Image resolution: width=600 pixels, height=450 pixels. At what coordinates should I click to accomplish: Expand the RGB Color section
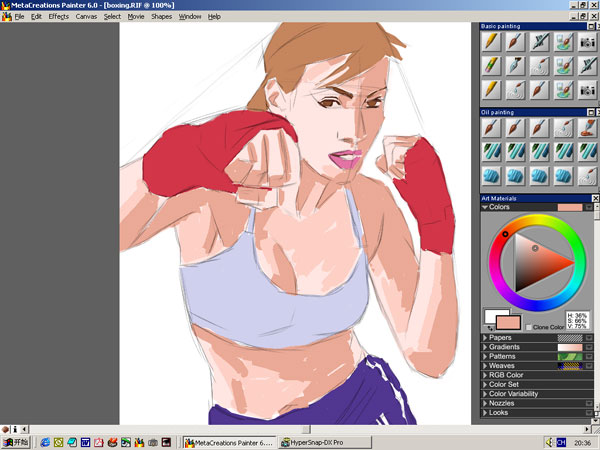click(x=485, y=375)
